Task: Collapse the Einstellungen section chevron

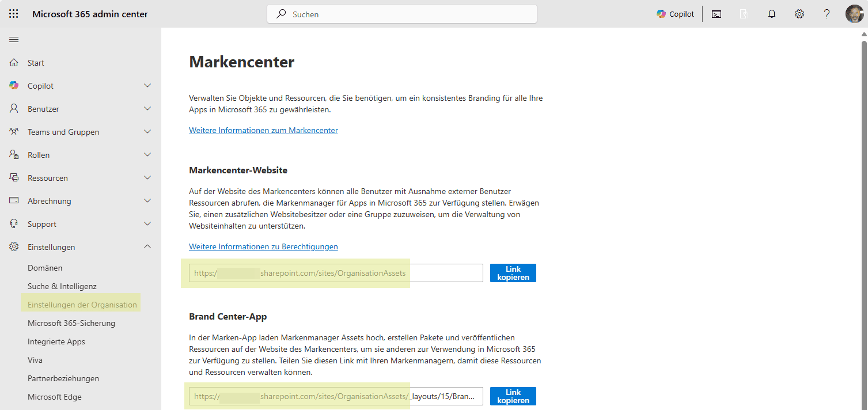Action: (147, 246)
